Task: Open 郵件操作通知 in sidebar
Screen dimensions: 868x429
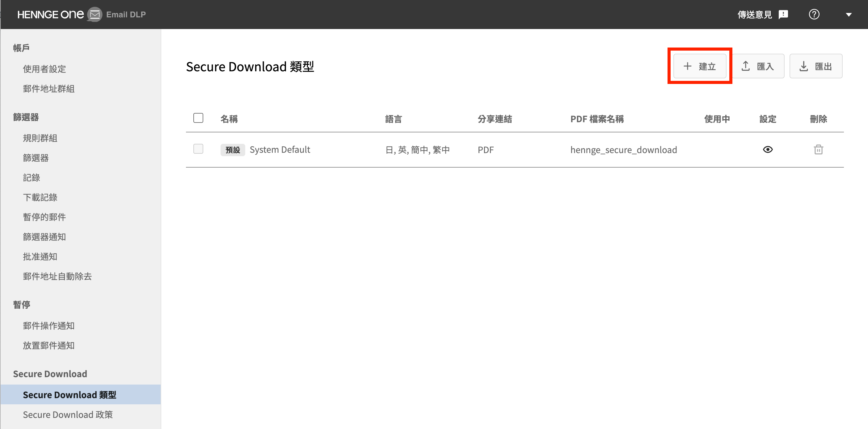Action: 48,326
